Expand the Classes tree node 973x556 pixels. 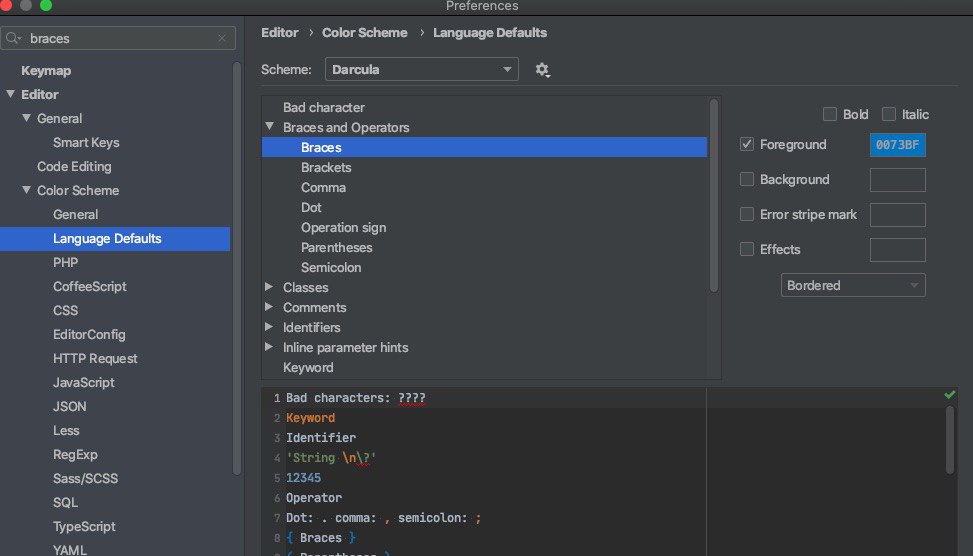(x=269, y=287)
